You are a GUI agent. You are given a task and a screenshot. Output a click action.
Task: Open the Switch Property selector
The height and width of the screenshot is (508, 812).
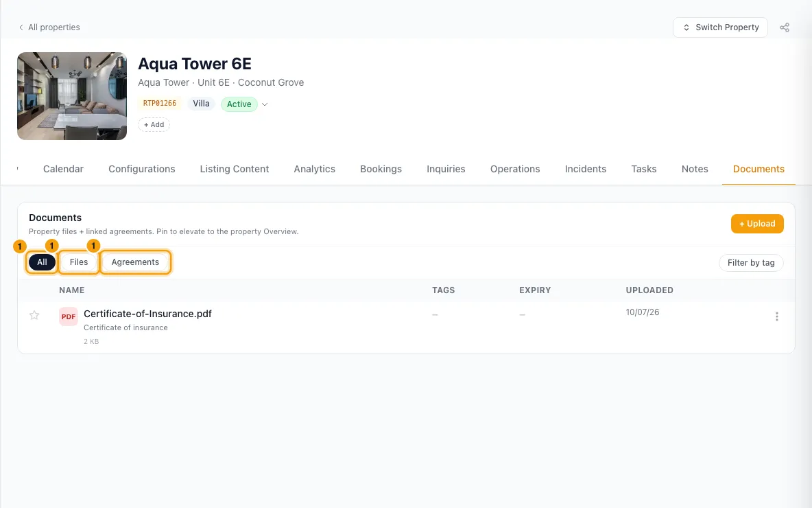pyautogui.click(x=720, y=27)
